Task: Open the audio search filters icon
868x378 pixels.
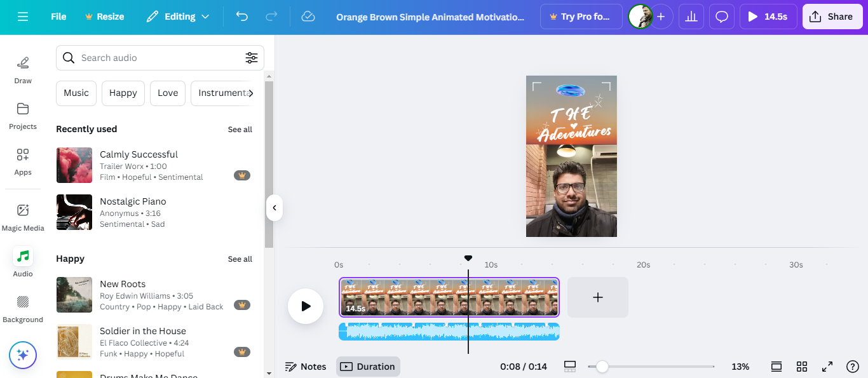Action: click(x=252, y=58)
